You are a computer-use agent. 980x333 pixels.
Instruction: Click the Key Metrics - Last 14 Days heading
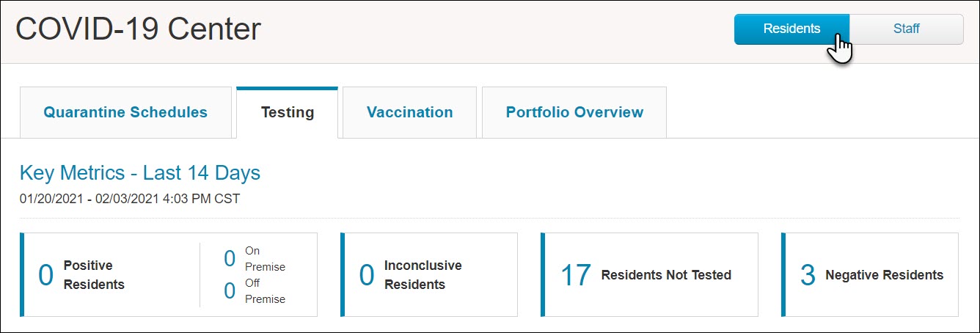coord(140,173)
